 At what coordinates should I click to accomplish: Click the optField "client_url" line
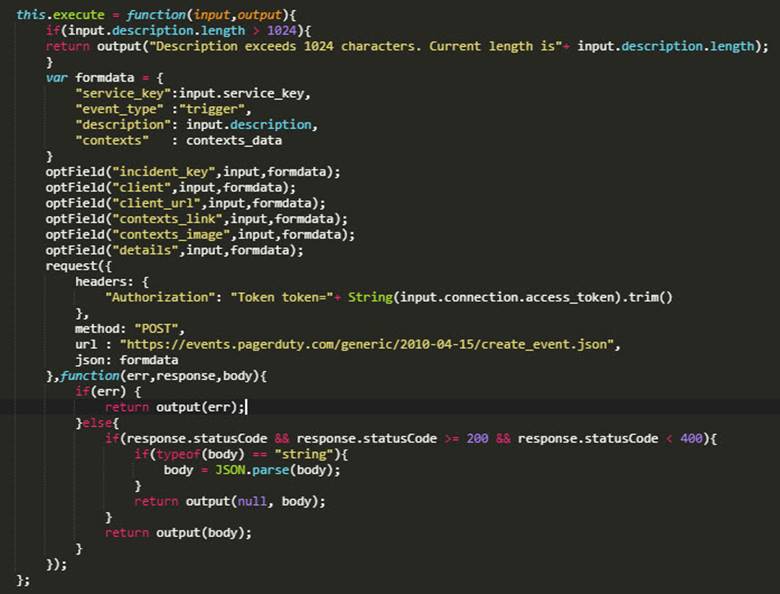click(x=186, y=203)
